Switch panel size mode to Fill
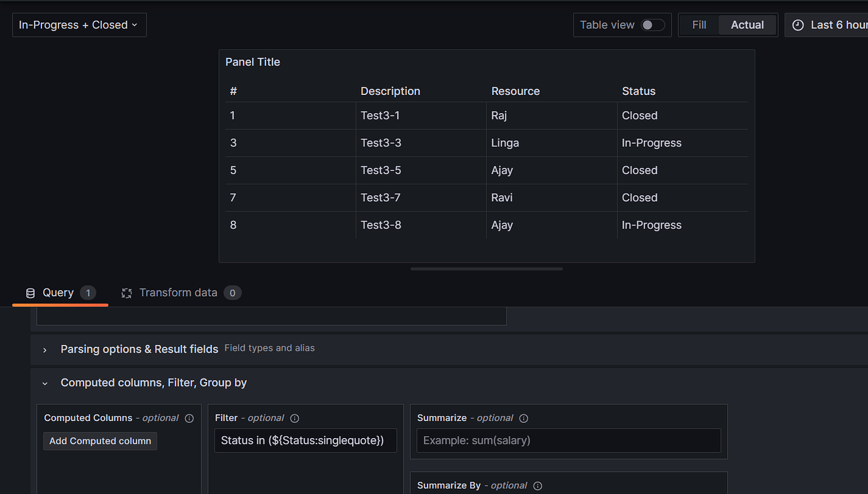The image size is (868, 494). tap(699, 25)
